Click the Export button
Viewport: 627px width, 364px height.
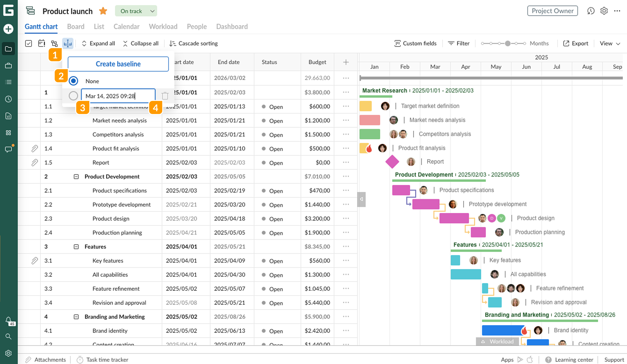pos(576,43)
